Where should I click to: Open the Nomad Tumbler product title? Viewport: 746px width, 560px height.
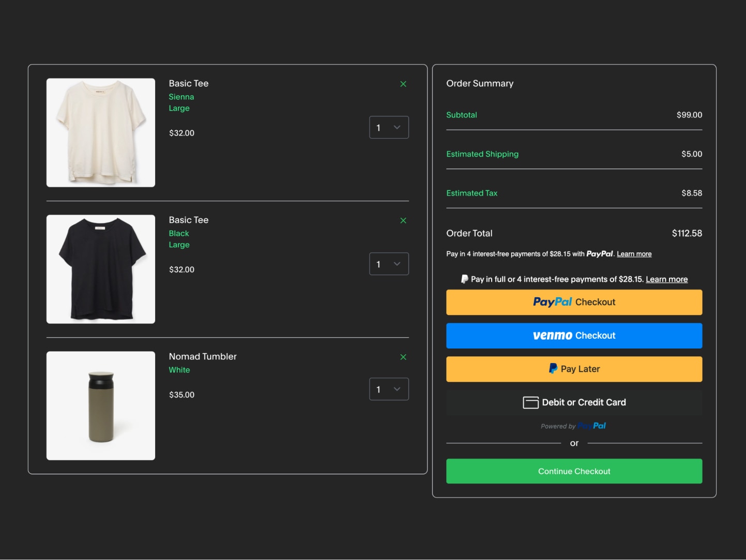(x=203, y=356)
